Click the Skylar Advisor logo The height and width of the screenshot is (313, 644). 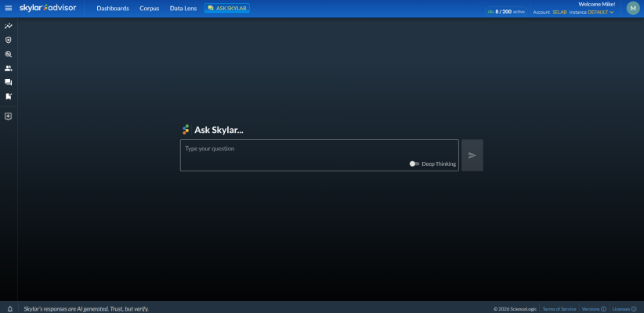[x=48, y=8]
